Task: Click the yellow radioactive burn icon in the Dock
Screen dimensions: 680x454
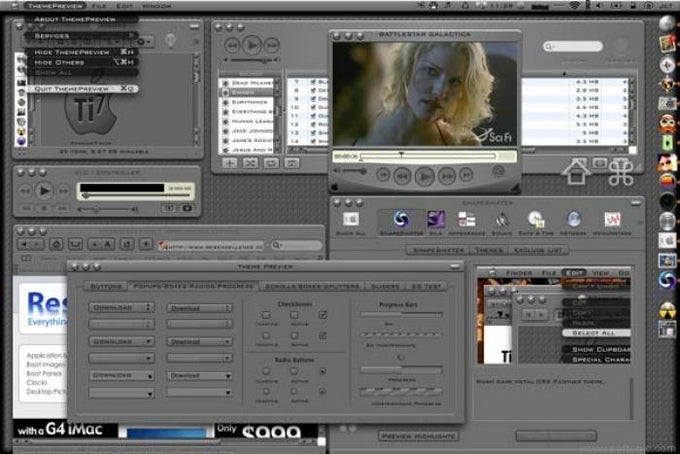Action: click(x=667, y=310)
